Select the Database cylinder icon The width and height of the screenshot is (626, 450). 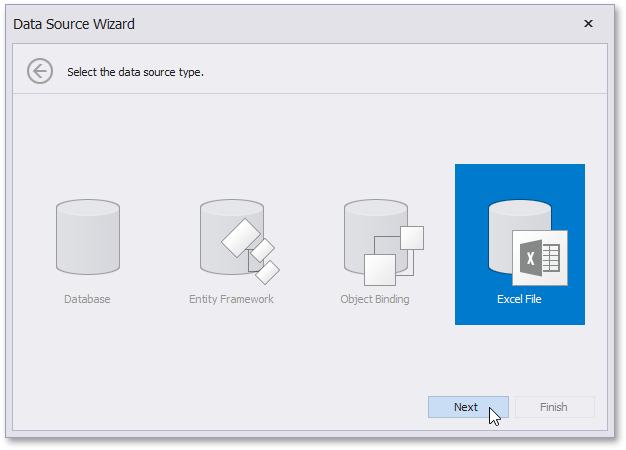(x=88, y=237)
